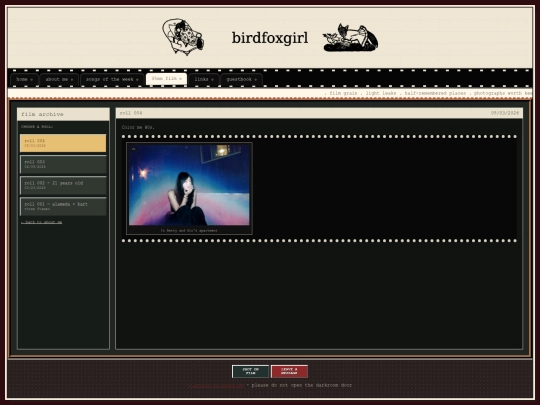Click the 'Color me 80s.' description text
540x405 pixels.
(138, 127)
